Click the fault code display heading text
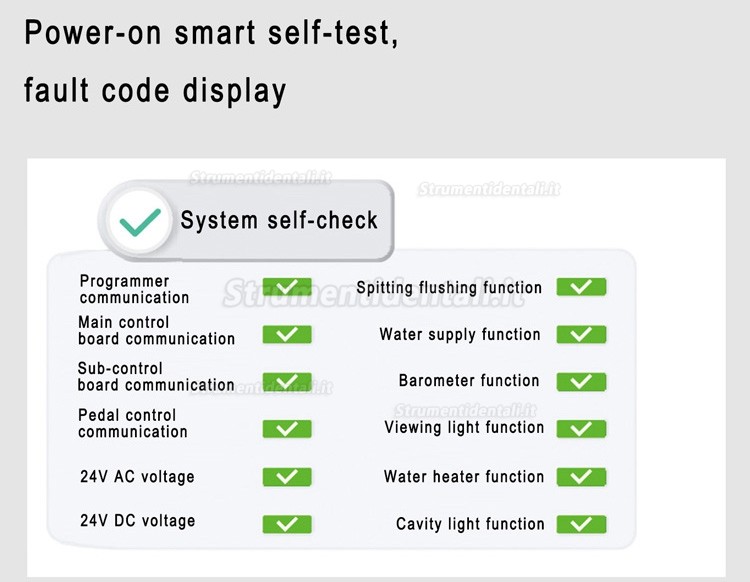The image size is (750, 582). click(x=155, y=91)
